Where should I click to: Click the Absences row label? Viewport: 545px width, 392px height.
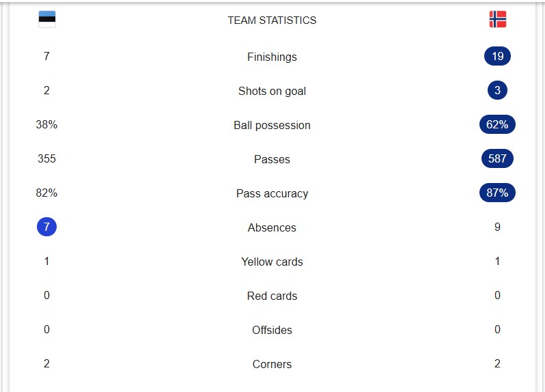pyautogui.click(x=272, y=227)
